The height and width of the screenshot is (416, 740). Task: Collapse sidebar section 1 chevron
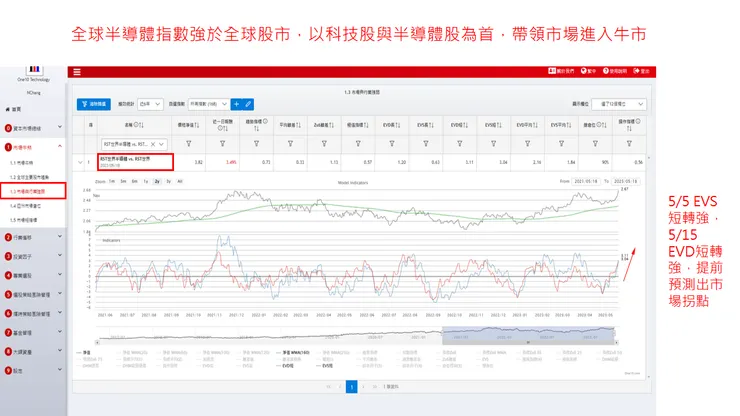click(x=60, y=146)
